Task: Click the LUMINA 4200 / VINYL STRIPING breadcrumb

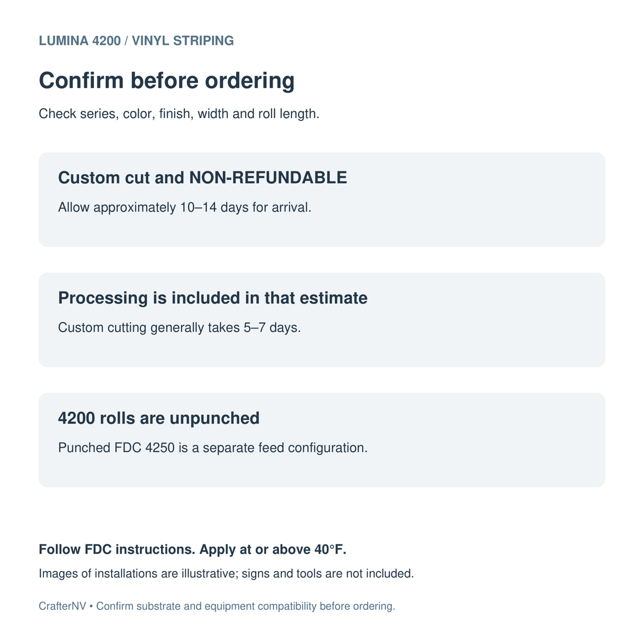Action: pyautogui.click(x=136, y=41)
